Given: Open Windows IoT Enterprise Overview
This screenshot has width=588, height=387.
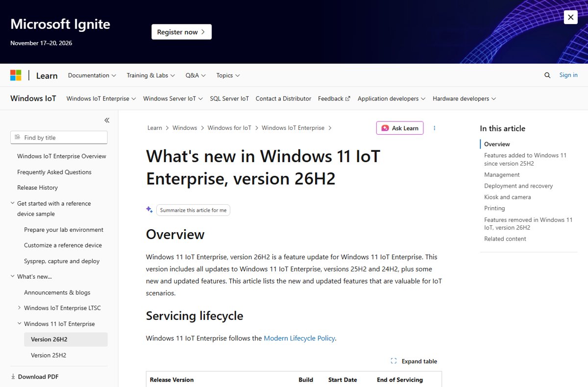Looking at the screenshot, I should pos(62,156).
